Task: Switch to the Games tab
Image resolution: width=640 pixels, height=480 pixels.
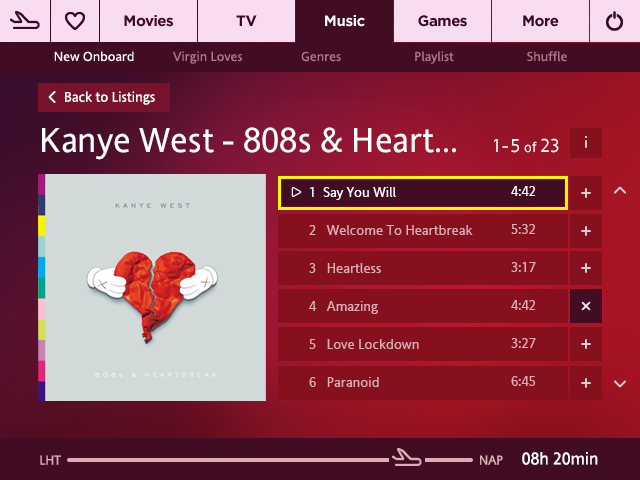Action: (442, 21)
